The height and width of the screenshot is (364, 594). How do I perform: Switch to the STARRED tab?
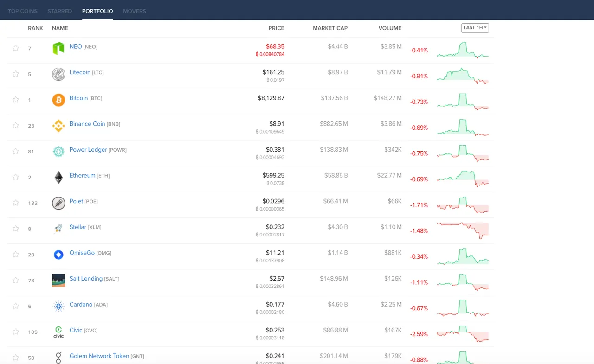coord(60,11)
